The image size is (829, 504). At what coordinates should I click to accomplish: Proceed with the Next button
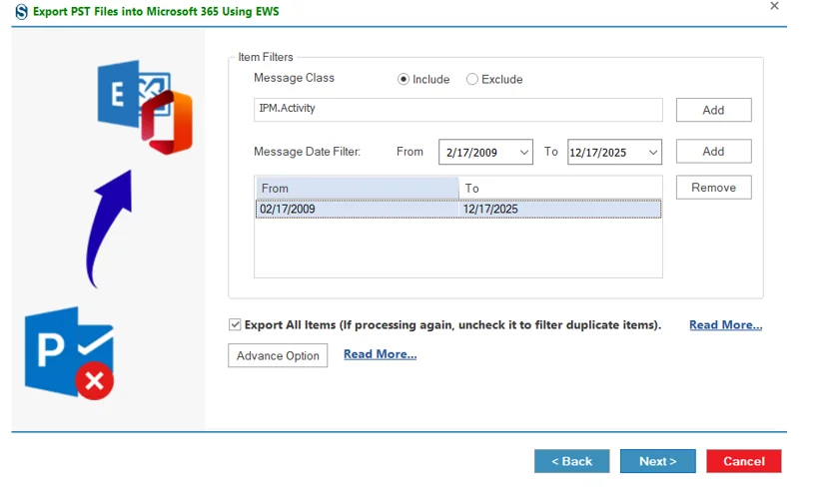click(657, 461)
